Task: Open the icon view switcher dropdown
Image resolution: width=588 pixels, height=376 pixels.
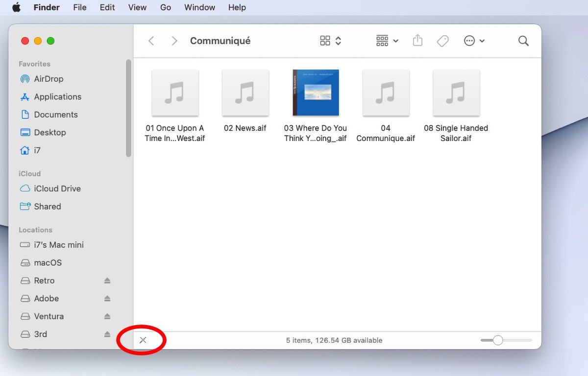Action: [x=331, y=41]
